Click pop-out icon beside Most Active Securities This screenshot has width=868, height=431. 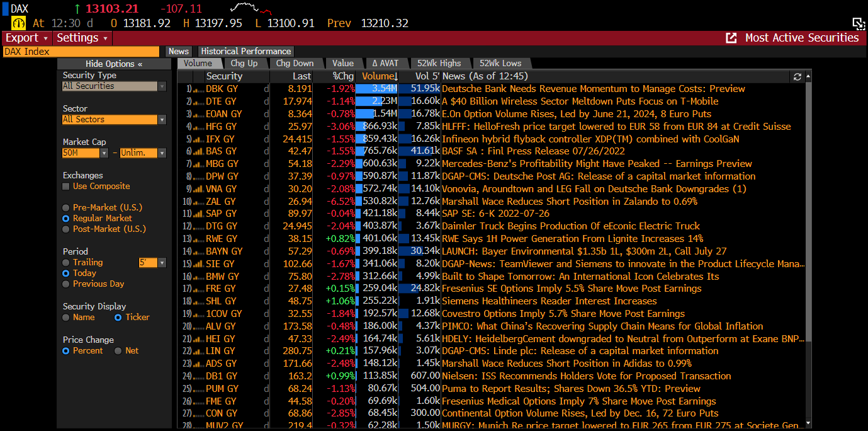point(731,38)
